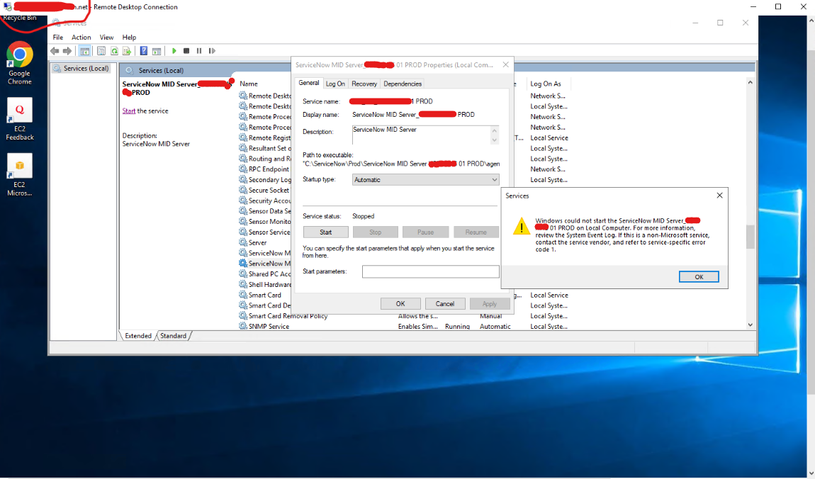This screenshot has height=479, width=815.
Task: Click the Restart Service toolbar icon
Action: 212,51
